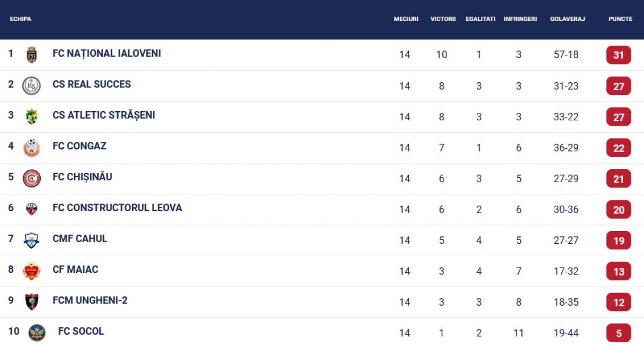Click the FC Chișinău round logo
The height and width of the screenshot is (347, 644).
32,178
